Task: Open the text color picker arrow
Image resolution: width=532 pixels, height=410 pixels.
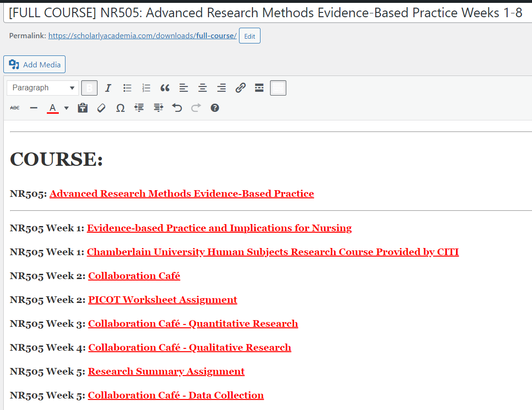Action: 66,108
